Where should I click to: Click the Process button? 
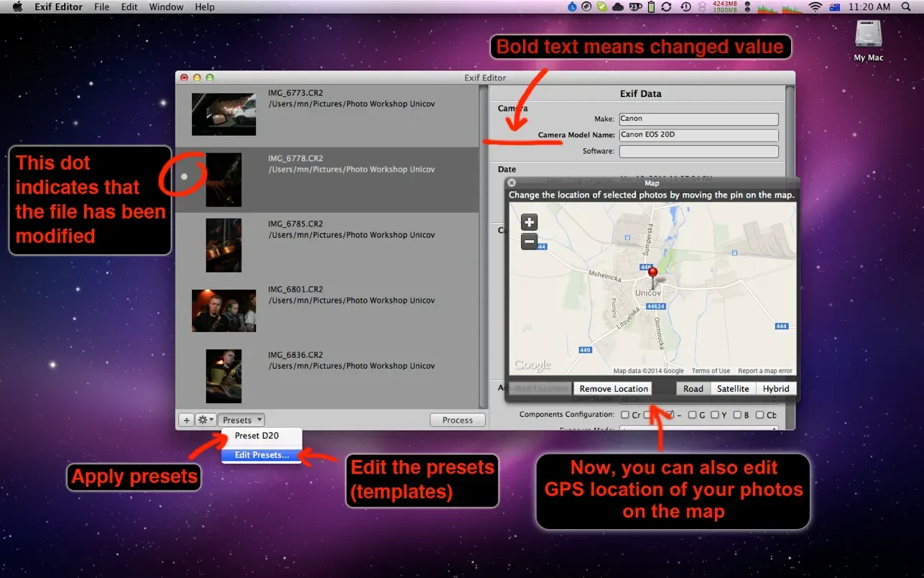click(458, 421)
